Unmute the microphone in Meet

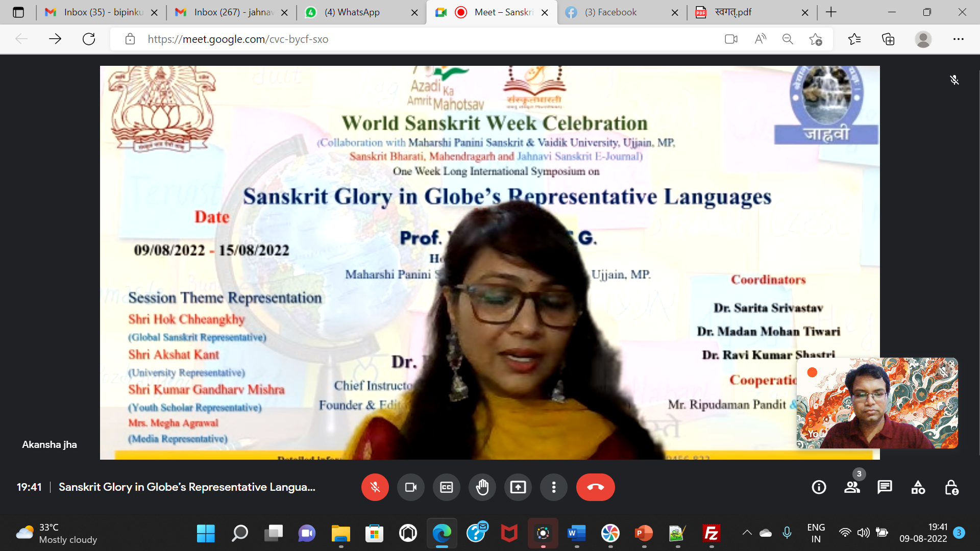(x=375, y=487)
